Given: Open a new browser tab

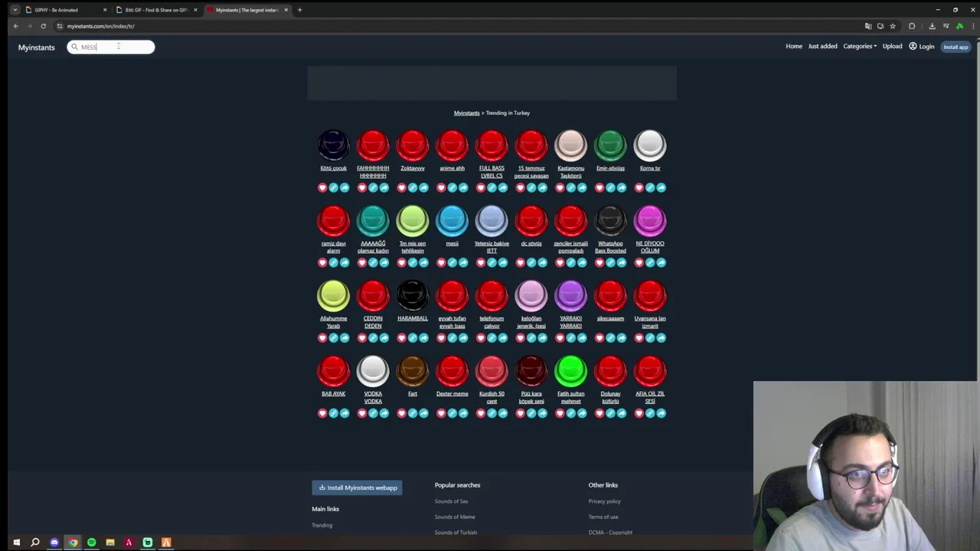Looking at the screenshot, I should pyautogui.click(x=299, y=10).
